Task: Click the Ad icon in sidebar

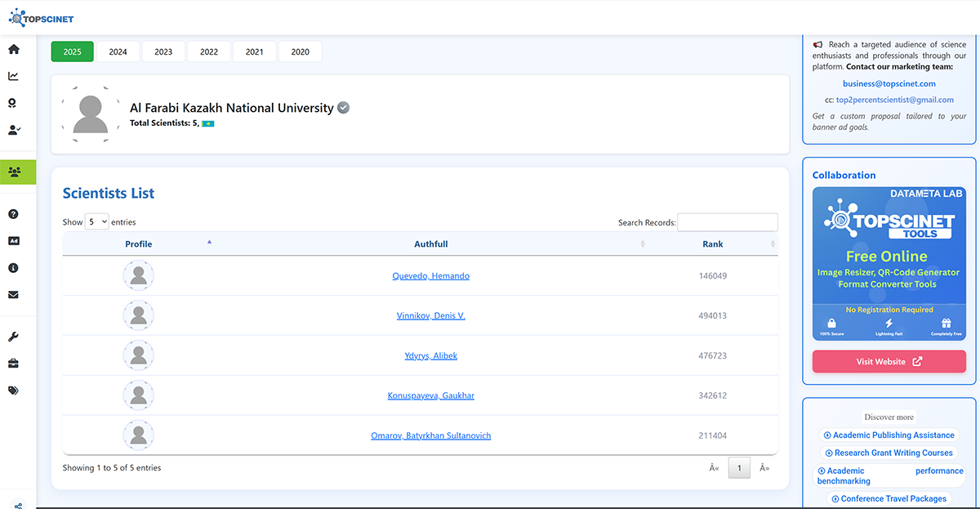Action: (x=14, y=241)
